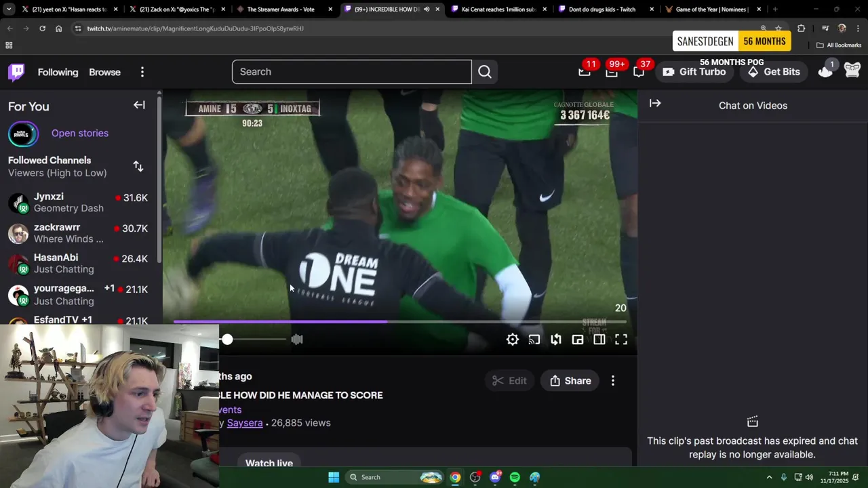
Task: Enter fullscreen on the clip player
Action: click(621, 340)
